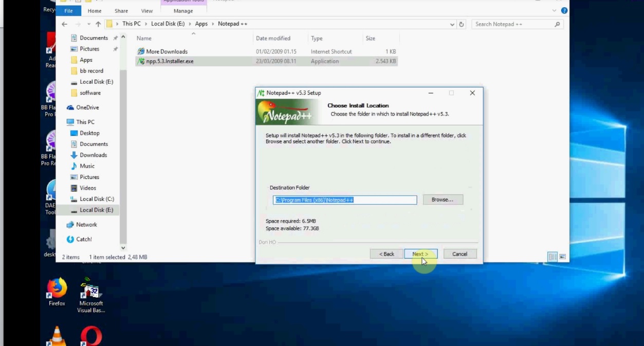This screenshot has height=346, width=644.
Task: Open the View ribbon tab
Action: 147,11
